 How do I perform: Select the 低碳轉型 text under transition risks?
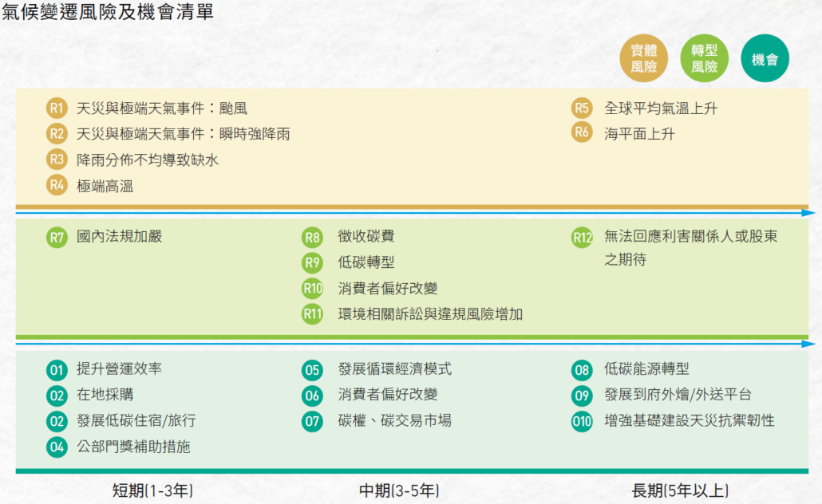tap(366, 262)
